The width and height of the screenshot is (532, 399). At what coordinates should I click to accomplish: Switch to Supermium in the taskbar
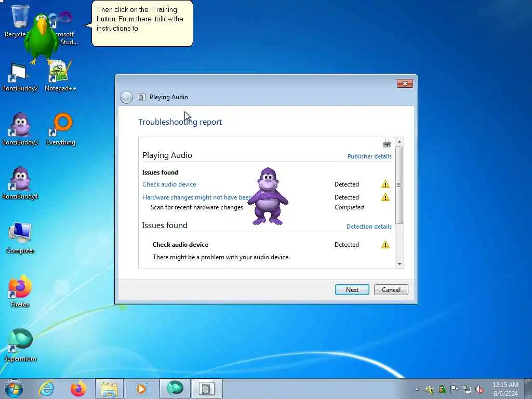pyautogui.click(x=175, y=389)
